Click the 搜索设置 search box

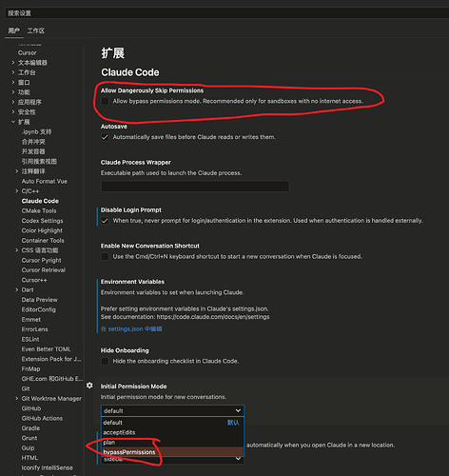point(227,13)
